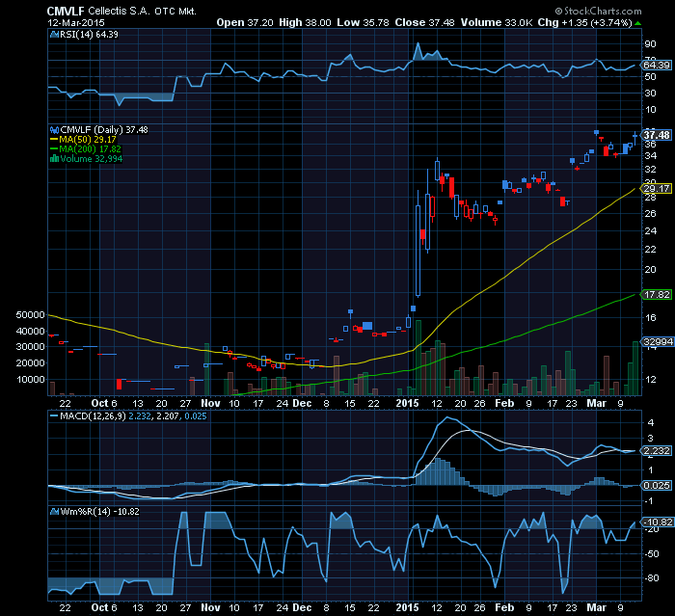Click the Mar marker on the price chart's date axis

tap(597, 403)
